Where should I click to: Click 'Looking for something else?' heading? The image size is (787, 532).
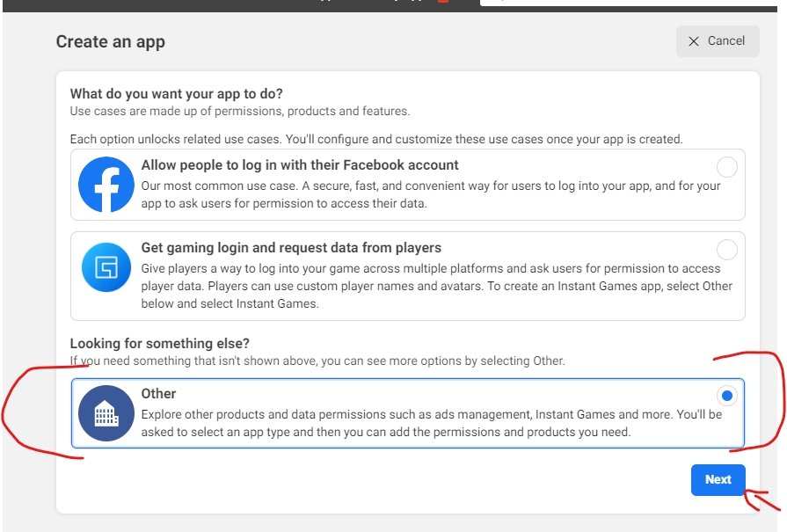click(160, 343)
